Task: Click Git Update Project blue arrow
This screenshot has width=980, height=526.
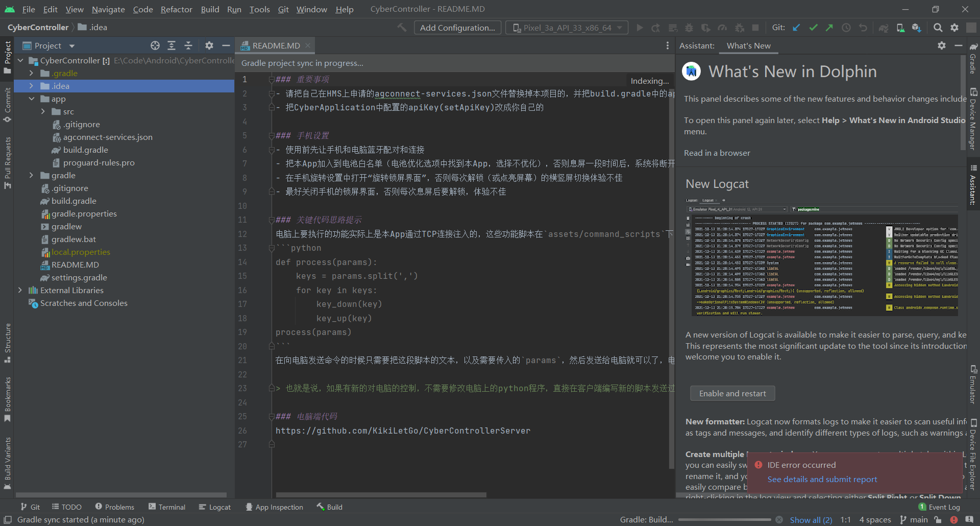Action: (x=796, y=28)
